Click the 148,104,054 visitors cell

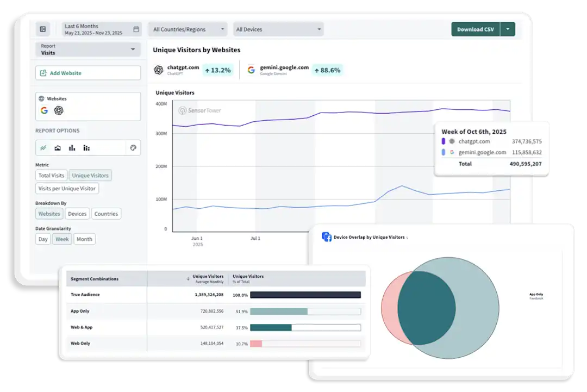pos(212,343)
